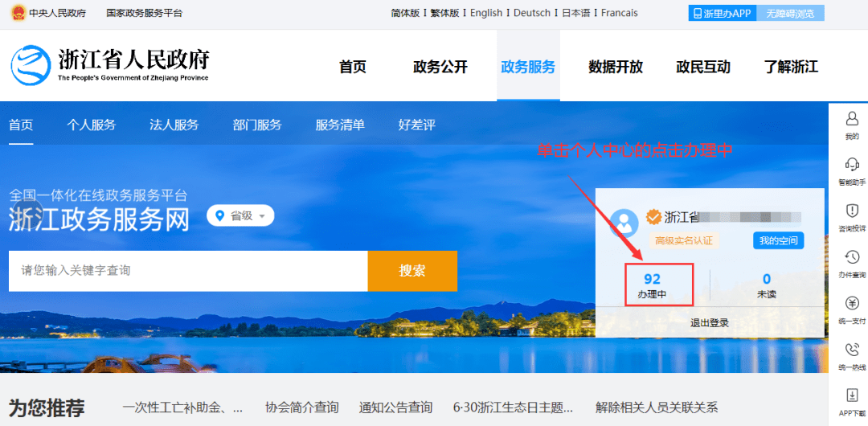Click the phone icon in 浙里办APP button

click(x=698, y=14)
